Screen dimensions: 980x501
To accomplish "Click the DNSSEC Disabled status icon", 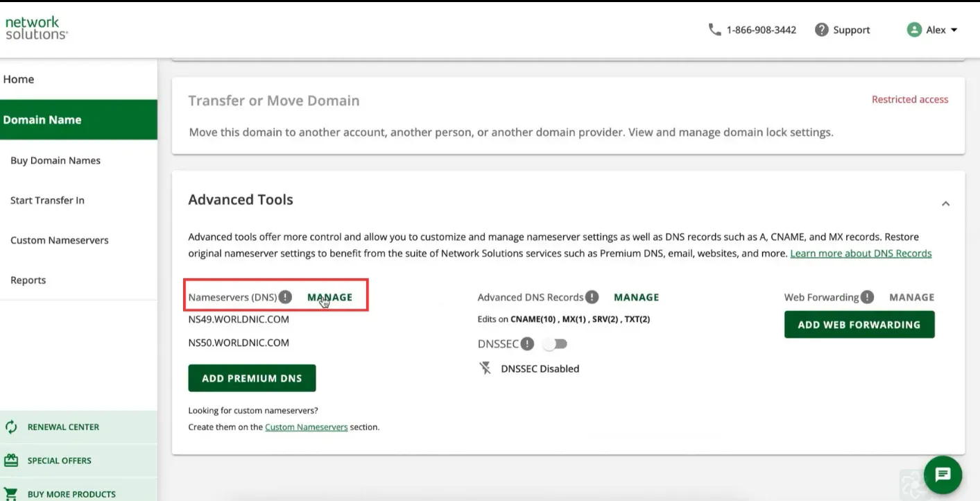I will (485, 368).
